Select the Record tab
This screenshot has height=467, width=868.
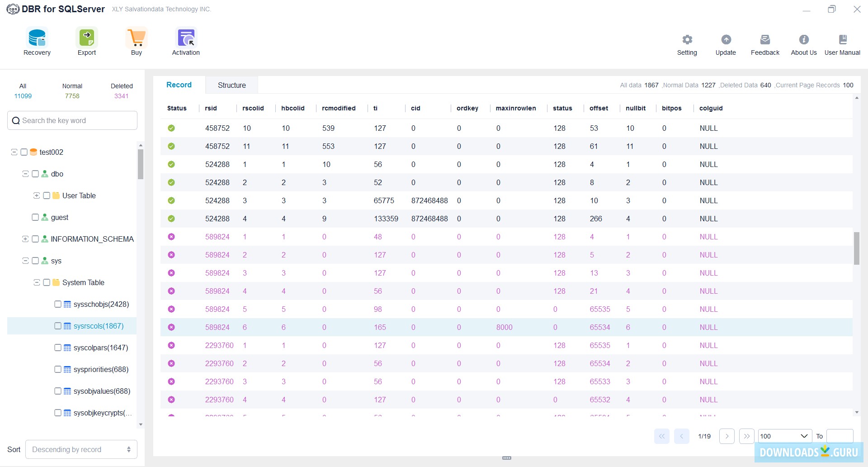[x=179, y=85]
